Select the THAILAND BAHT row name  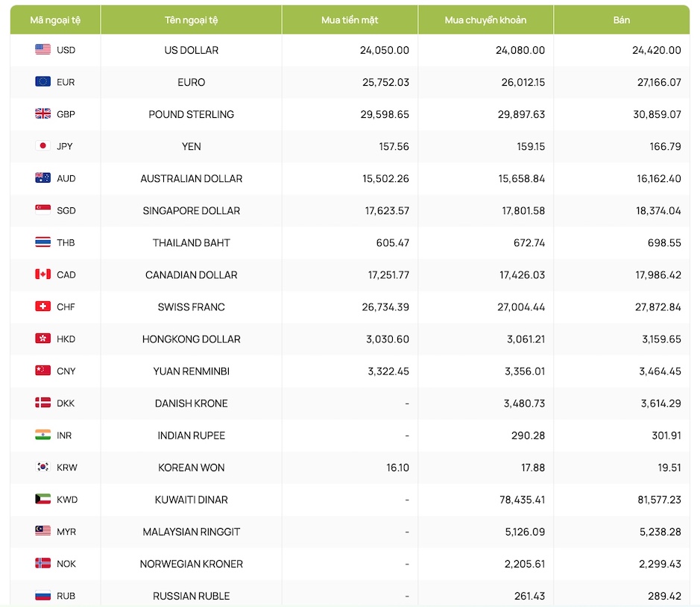[x=191, y=243]
